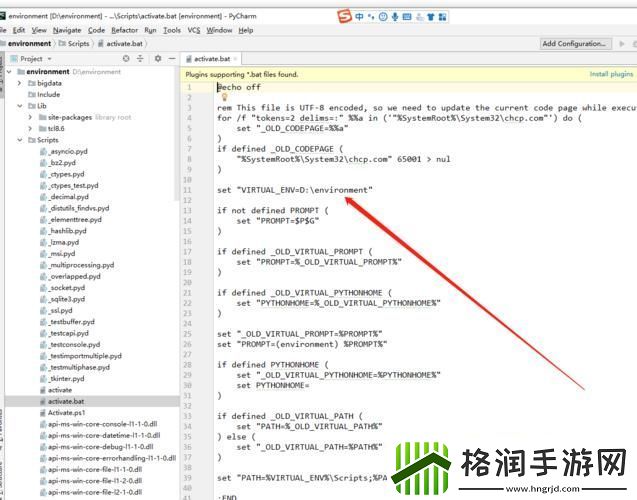Click the Scripts breadcrumb in navigation bar
Image resolution: width=637 pixels, height=500 pixels.
pos(77,44)
